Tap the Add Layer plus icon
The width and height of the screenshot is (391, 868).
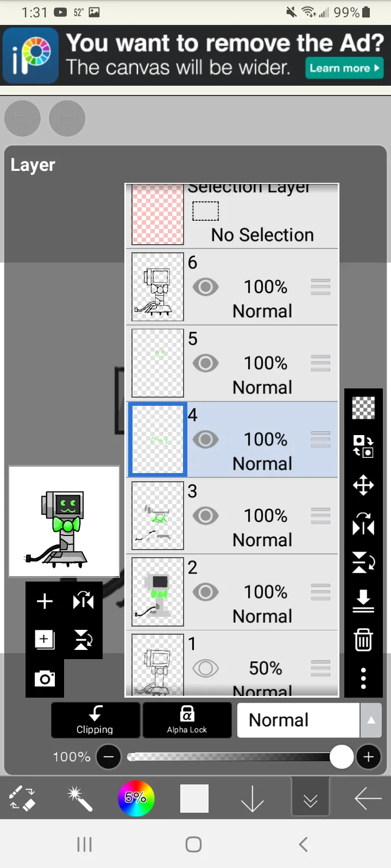(45, 601)
